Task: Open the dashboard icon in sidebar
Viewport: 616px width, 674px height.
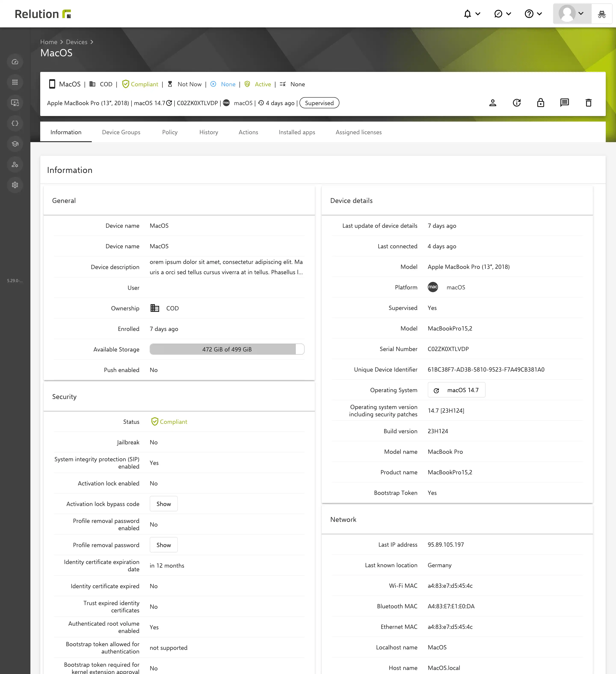Action: (x=15, y=62)
